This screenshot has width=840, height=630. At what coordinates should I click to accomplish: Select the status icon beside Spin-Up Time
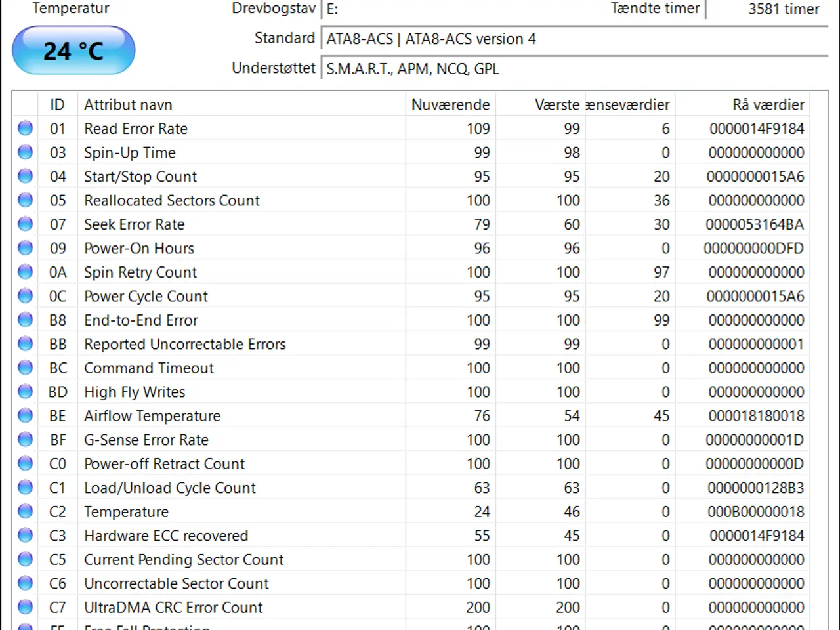pos(26,152)
